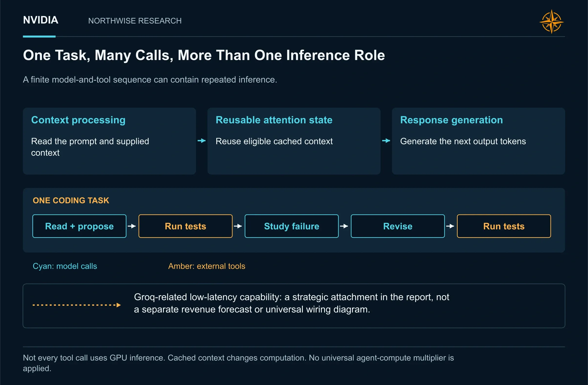This screenshot has width=588, height=385.
Task: Click the dashed amber arrow in the Groq note
Action: pyautogui.click(x=77, y=305)
